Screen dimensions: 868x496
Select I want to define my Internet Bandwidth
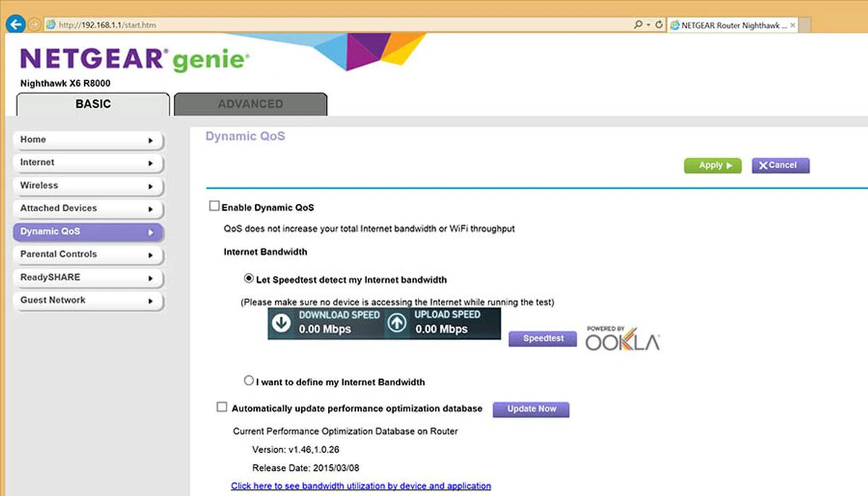pos(248,380)
